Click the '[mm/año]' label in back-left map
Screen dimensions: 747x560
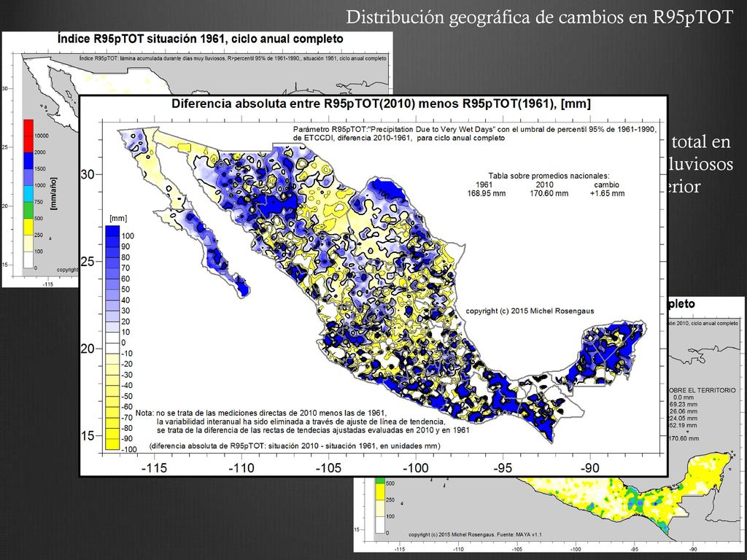click(x=53, y=193)
